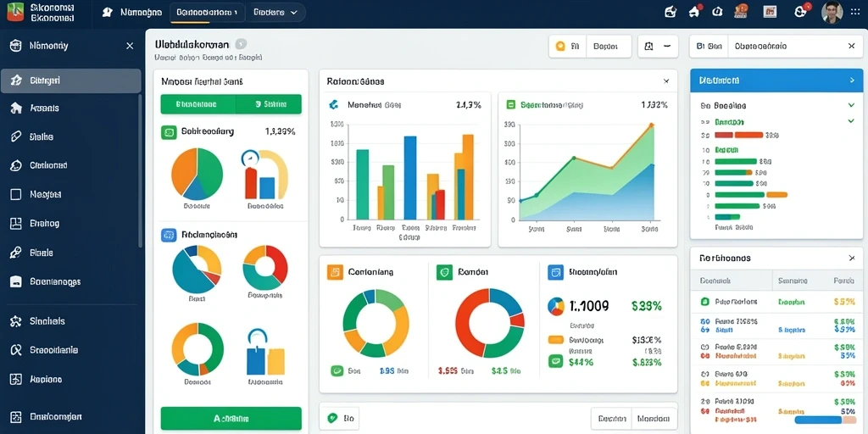Toggle the green checkbox beside the line chart title

[x=511, y=104]
